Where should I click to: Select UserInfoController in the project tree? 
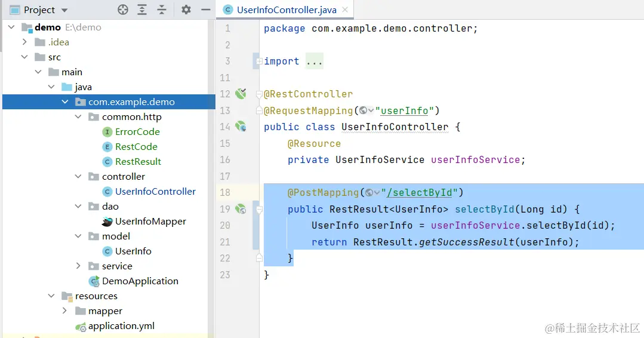click(155, 191)
